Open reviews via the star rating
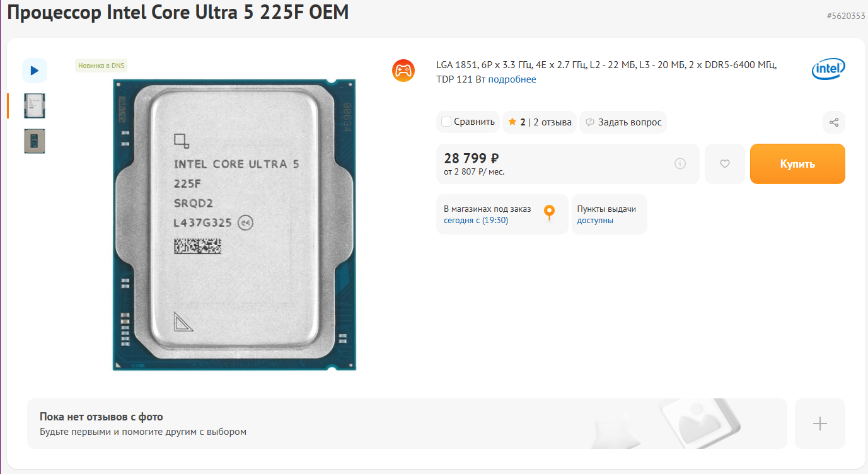The height and width of the screenshot is (474, 868). click(x=516, y=122)
